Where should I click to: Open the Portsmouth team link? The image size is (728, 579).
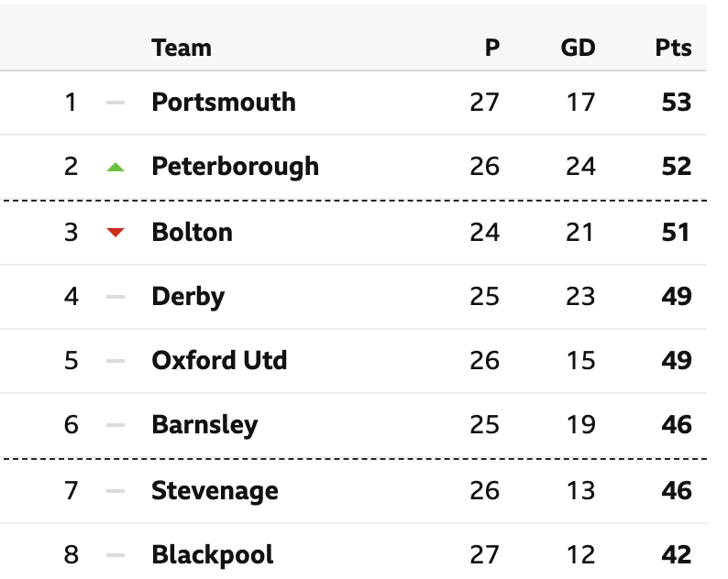click(x=224, y=102)
